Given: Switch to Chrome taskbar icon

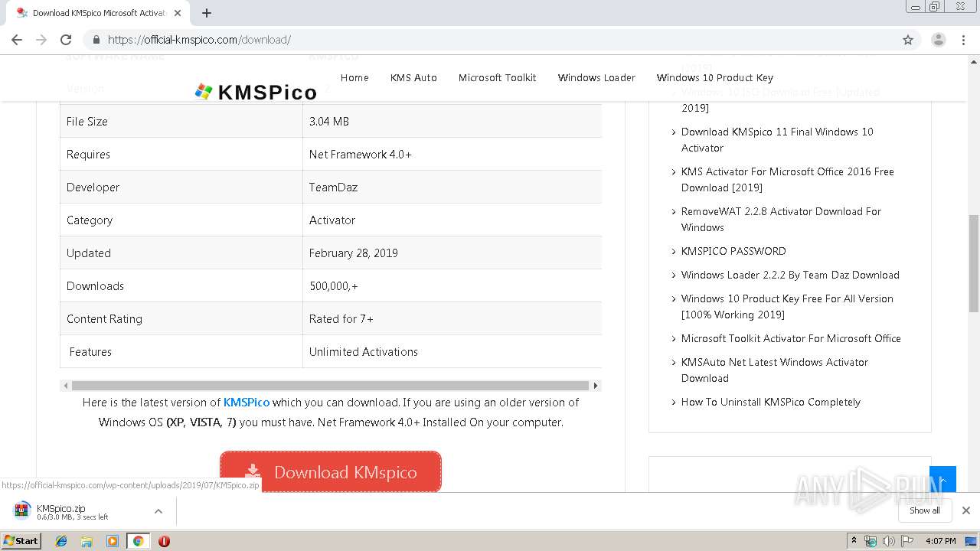Looking at the screenshot, I should pyautogui.click(x=138, y=541).
